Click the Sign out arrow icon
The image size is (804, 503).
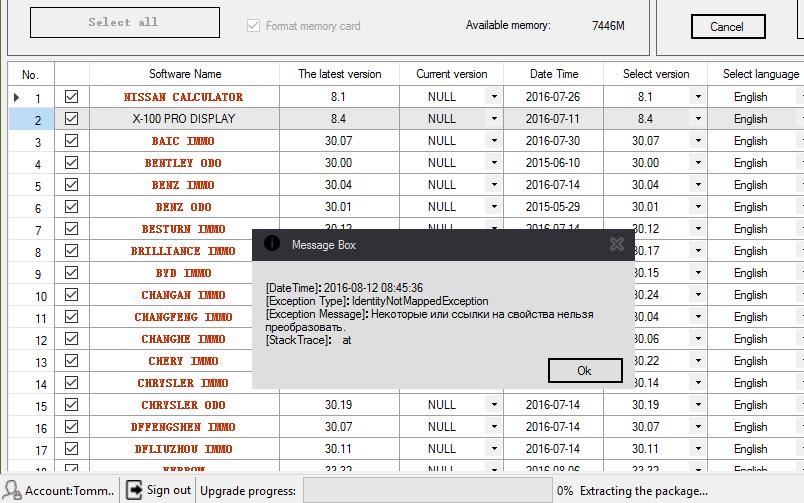pos(134,490)
